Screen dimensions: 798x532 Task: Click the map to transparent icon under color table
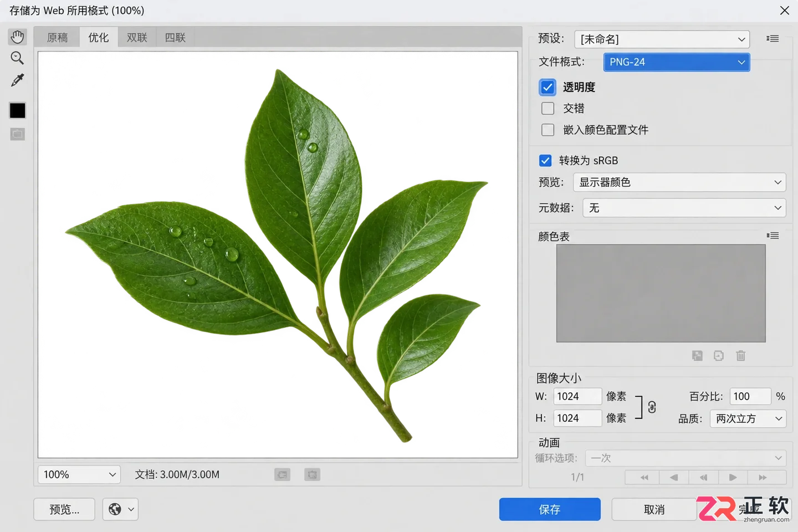click(x=697, y=356)
